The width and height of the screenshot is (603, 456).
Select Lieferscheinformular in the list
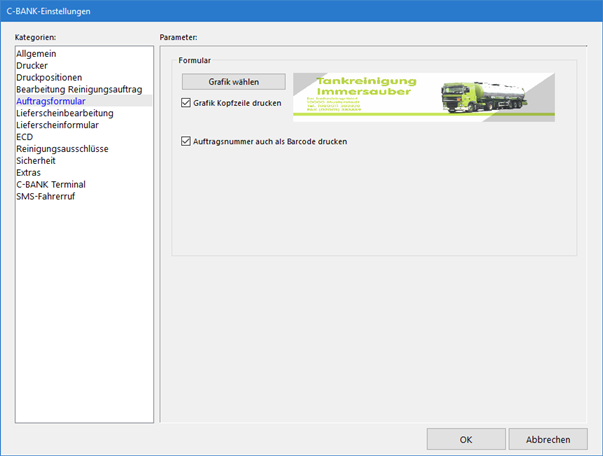pos(59,125)
